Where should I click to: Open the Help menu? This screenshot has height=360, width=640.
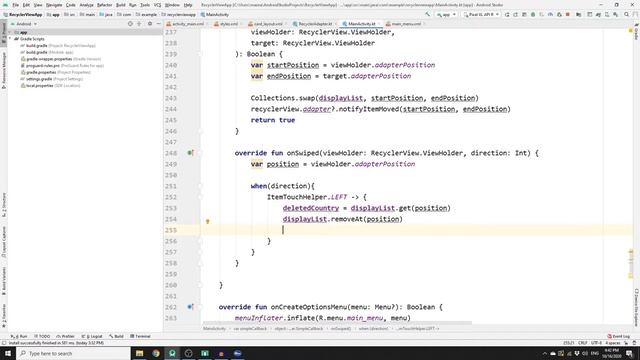(188, 5)
